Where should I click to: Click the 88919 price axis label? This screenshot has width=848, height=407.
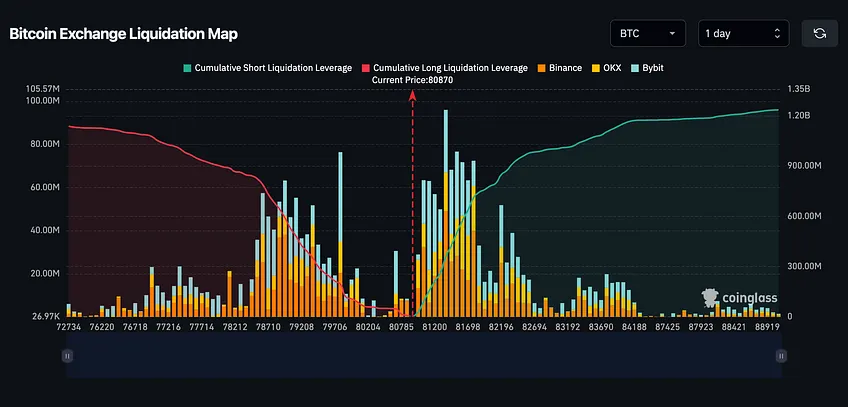(x=768, y=328)
